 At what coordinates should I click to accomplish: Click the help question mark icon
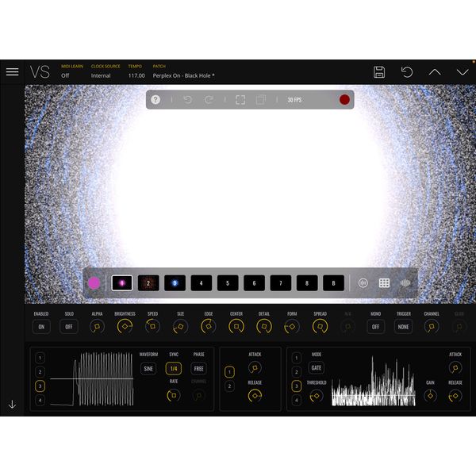pyautogui.click(x=155, y=100)
